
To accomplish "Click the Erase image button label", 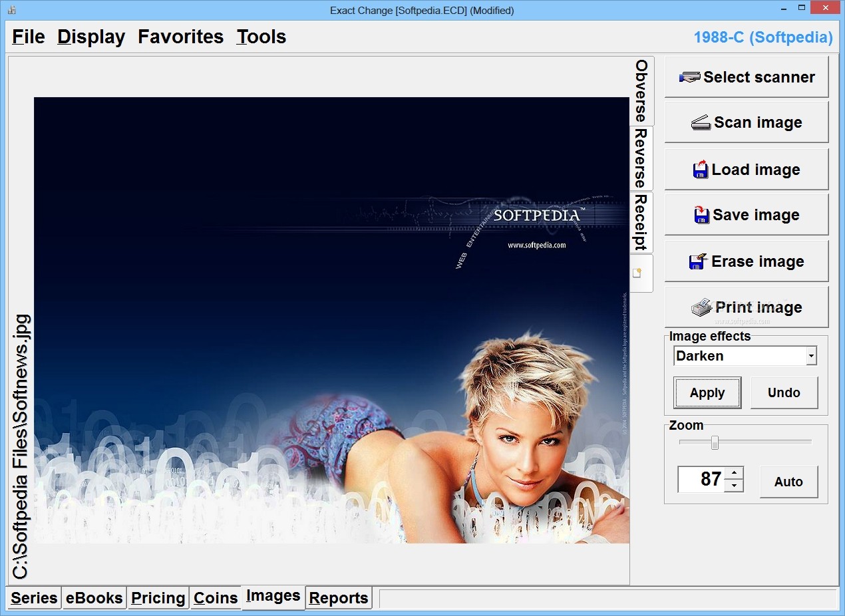I will [758, 261].
